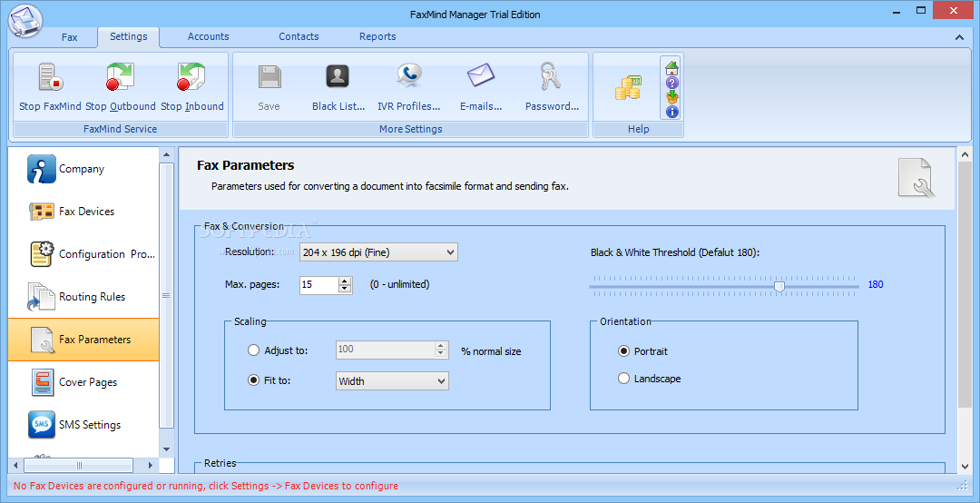Choose Landscape orientation
Image resolution: width=980 pixels, height=503 pixels.
(x=623, y=379)
